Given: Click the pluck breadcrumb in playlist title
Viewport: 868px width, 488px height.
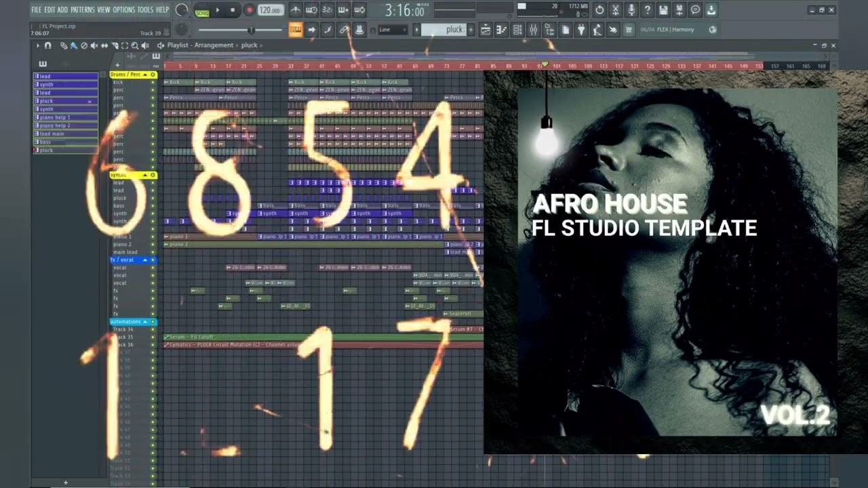Looking at the screenshot, I should (250, 45).
